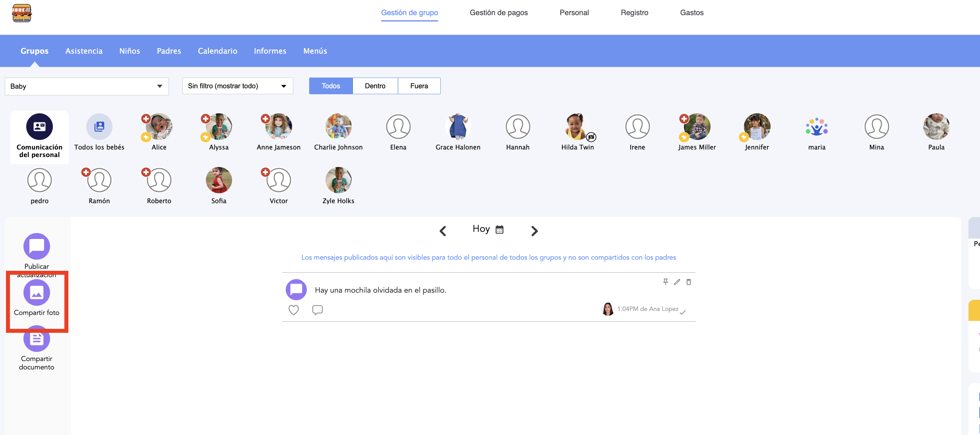Switch to Gestión de pagos menu

point(498,13)
